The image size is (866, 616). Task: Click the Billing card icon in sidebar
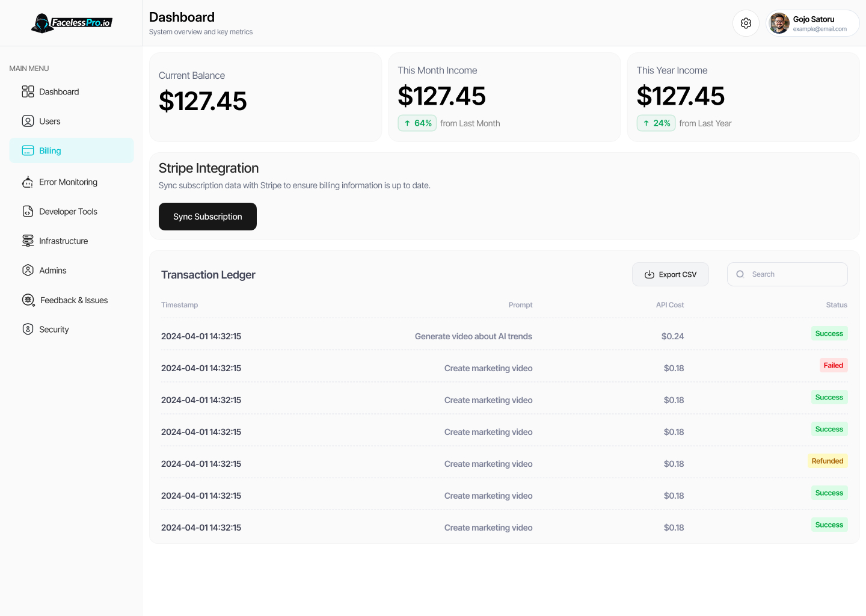(x=28, y=150)
